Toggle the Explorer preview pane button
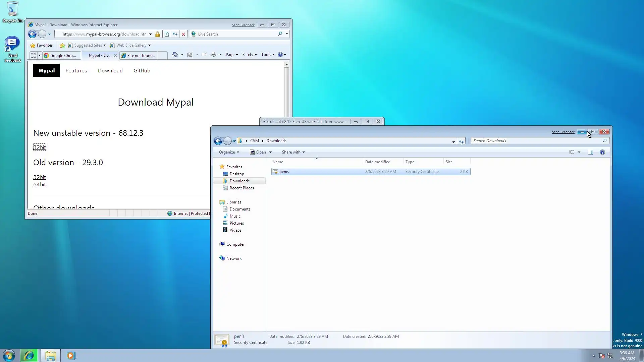The height and width of the screenshot is (362, 644). point(590,152)
